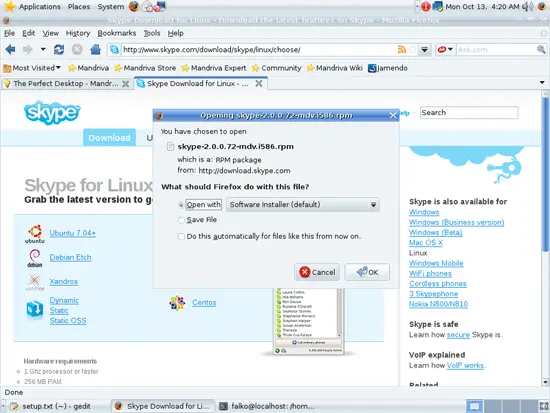550x413 pixels.
Task: Click the RSS feed icon in address bar
Action: pyautogui.click(x=402, y=49)
